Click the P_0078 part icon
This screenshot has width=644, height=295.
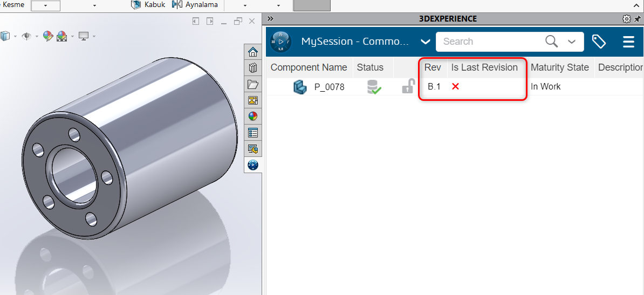[x=300, y=87]
